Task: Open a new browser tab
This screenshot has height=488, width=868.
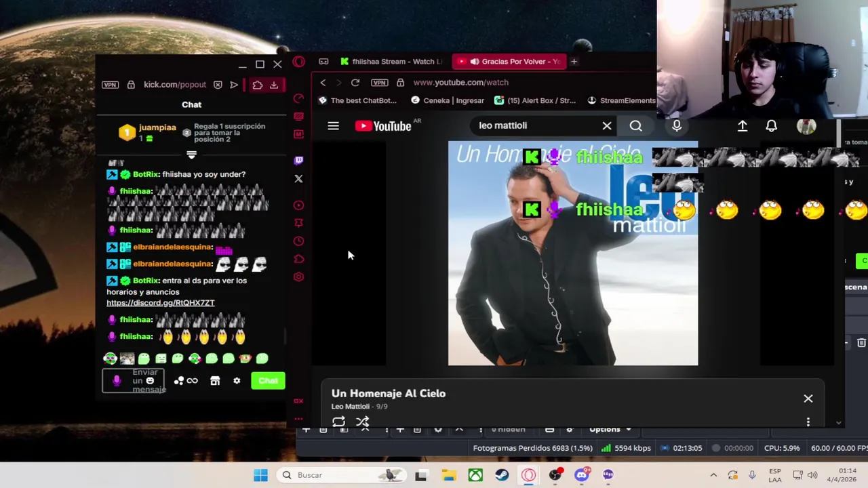Action: click(574, 62)
